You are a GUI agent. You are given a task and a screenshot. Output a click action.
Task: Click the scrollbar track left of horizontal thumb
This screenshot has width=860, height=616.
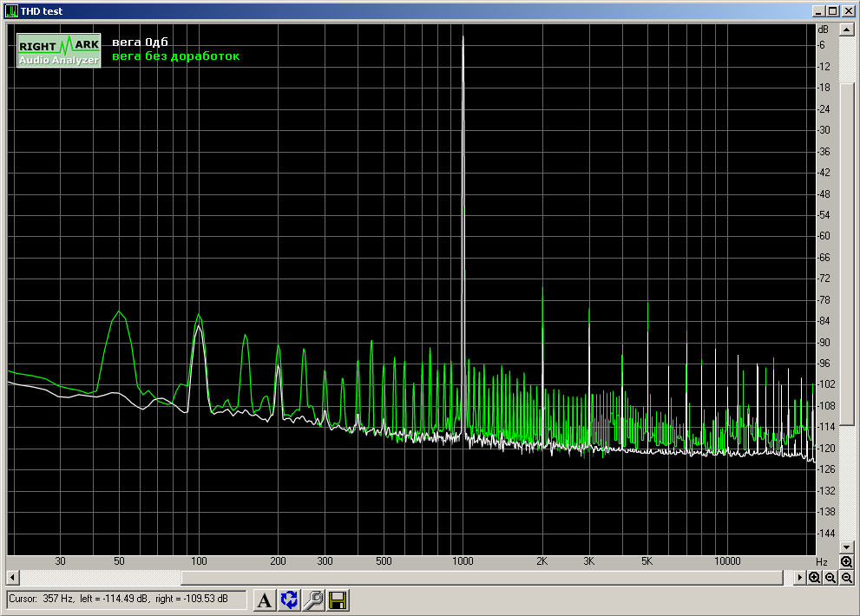coord(101,578)
